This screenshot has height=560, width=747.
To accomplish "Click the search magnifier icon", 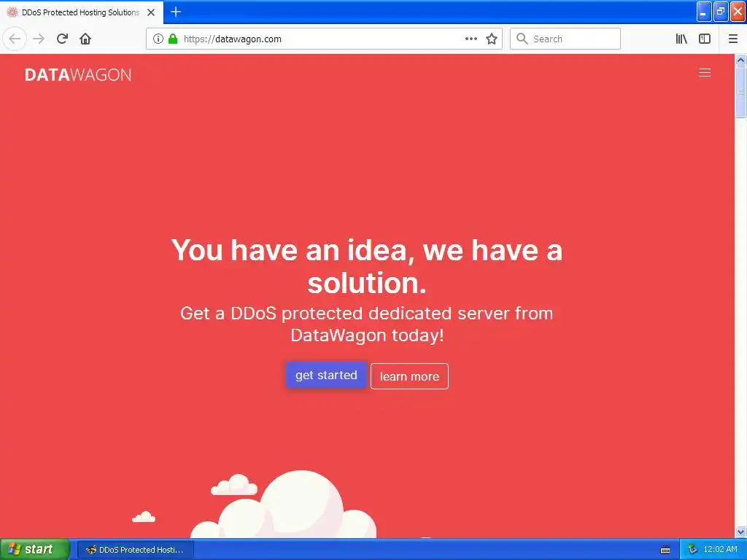I will click(522, 39).
